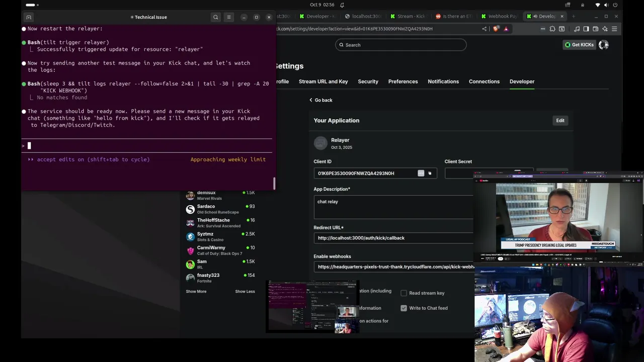Reveal Client ID with ellipsis icon
The width and height of the screenshot is (644, 362).
tap(421, 173)
